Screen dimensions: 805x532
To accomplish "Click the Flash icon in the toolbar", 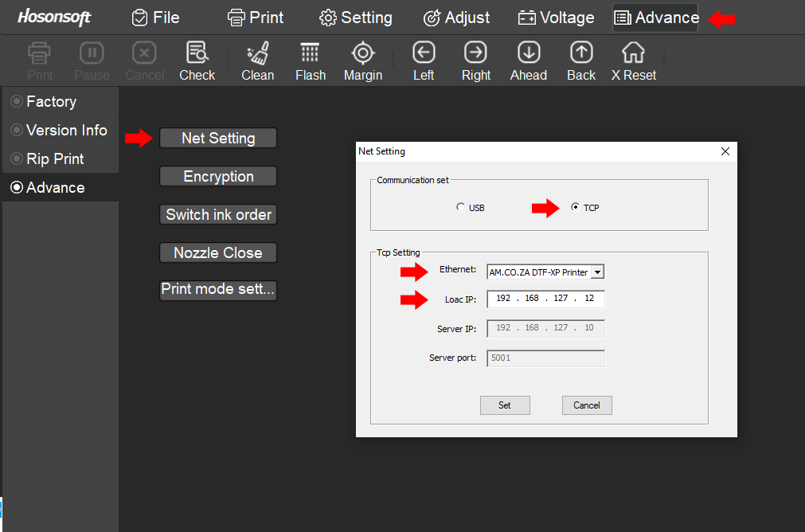I will click(310, 60).
